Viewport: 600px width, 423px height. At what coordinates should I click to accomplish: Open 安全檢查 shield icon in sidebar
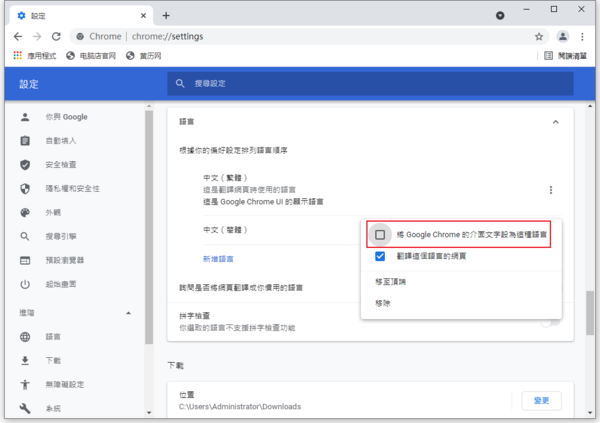[x=25, y=165]
